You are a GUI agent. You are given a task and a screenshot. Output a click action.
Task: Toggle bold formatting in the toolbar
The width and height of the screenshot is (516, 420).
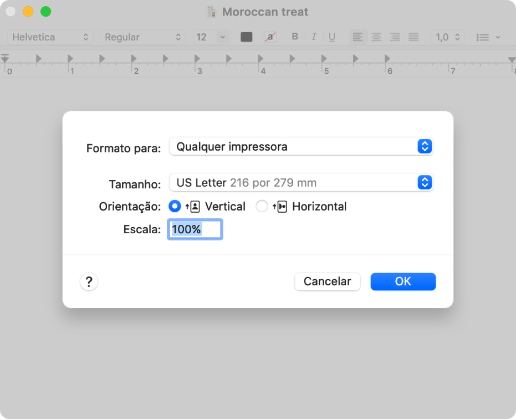(x=295, y=37)
